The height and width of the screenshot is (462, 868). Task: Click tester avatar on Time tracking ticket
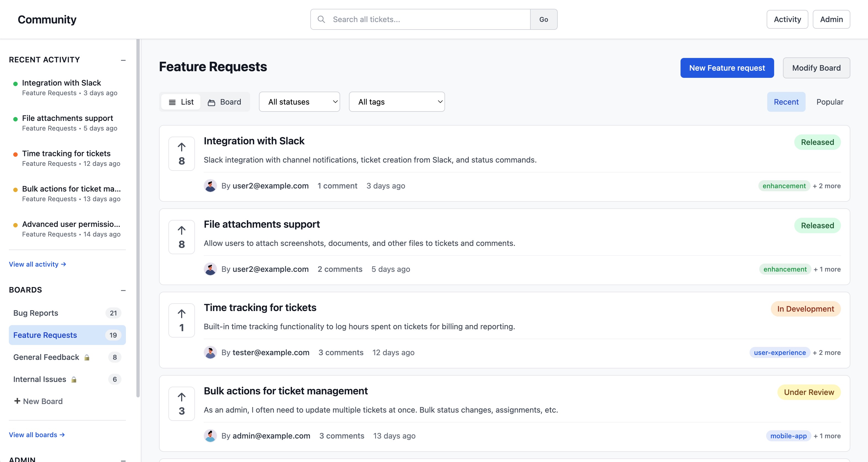pyautogui.click(x=210, y=352)
